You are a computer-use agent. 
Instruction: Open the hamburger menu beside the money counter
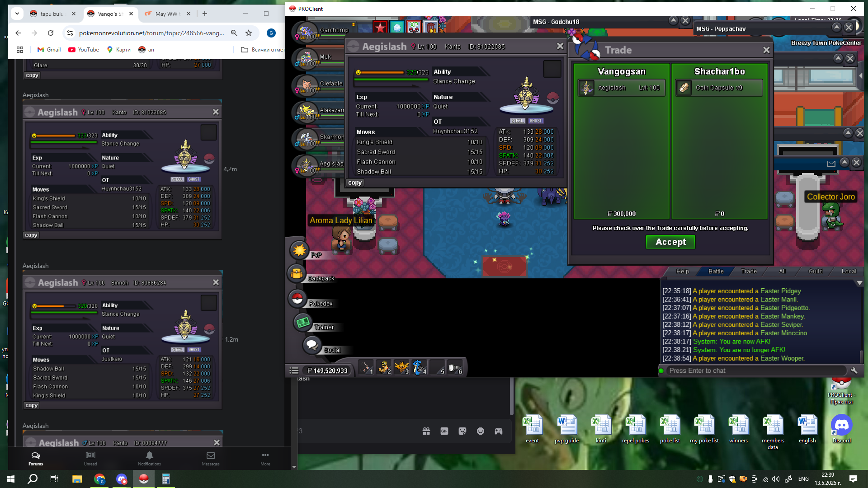(x=294, y=371)
